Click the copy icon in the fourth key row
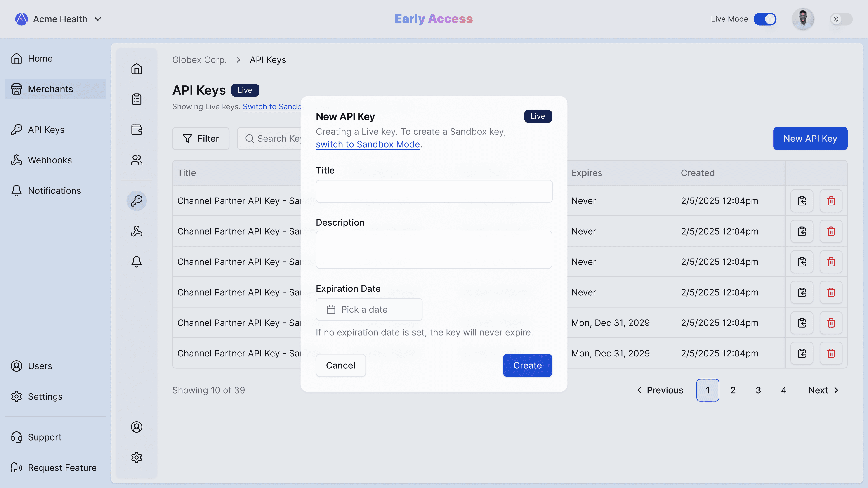The height and width of the screenshot is (488, 868). pyautogui.click(x=802, y=292)
